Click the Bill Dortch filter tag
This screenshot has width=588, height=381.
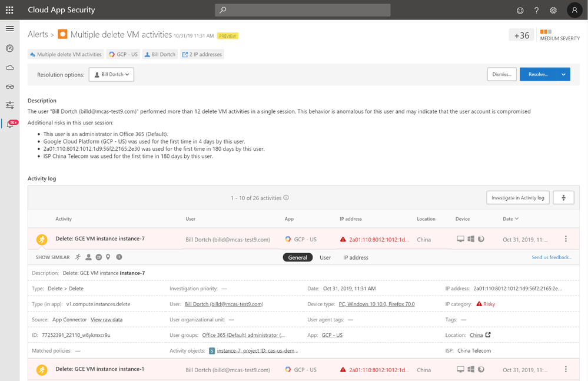pos(160,54)
